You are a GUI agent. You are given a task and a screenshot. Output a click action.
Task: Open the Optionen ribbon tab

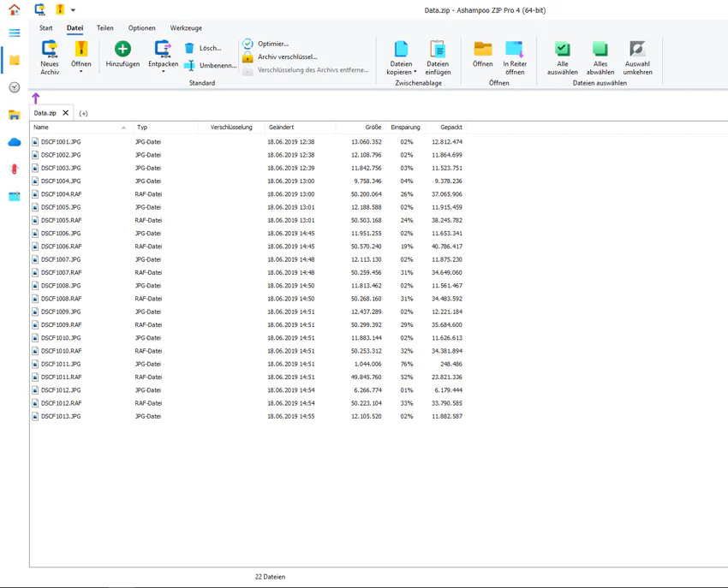(x=141, y=28)
